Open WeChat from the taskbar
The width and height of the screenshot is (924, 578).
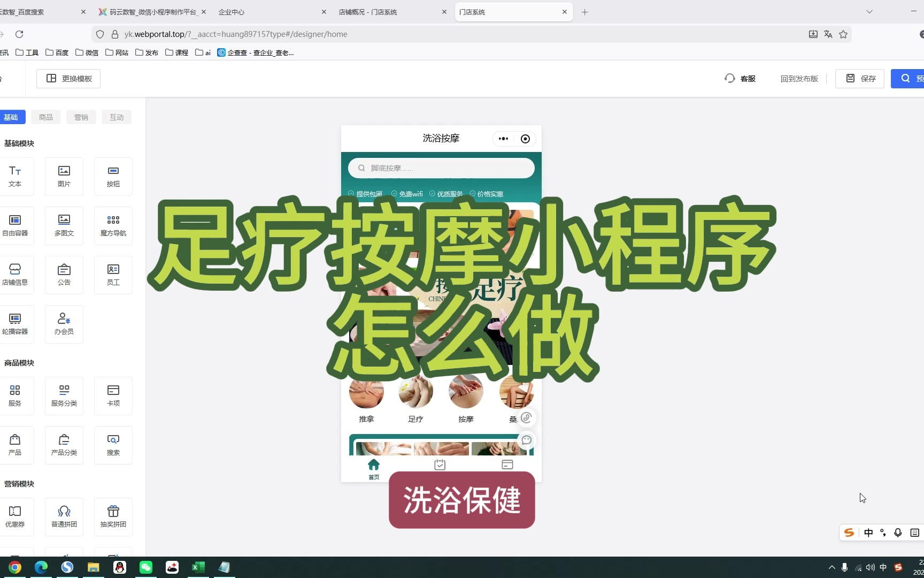point(146,567)
